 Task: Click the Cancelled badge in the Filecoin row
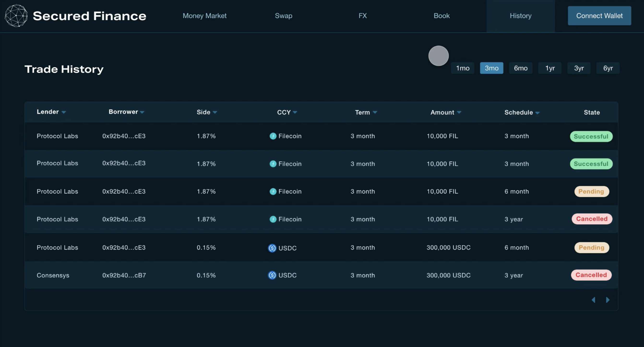pos(592,219)
